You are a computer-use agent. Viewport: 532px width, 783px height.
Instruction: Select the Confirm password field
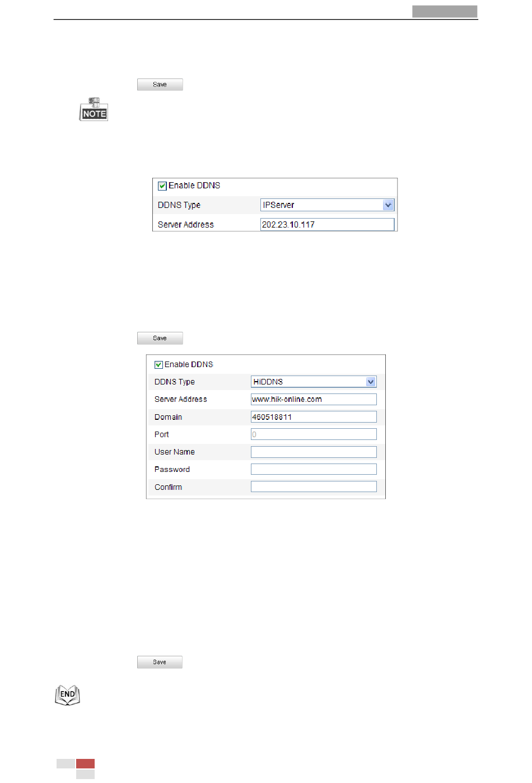tap(314, 487)
